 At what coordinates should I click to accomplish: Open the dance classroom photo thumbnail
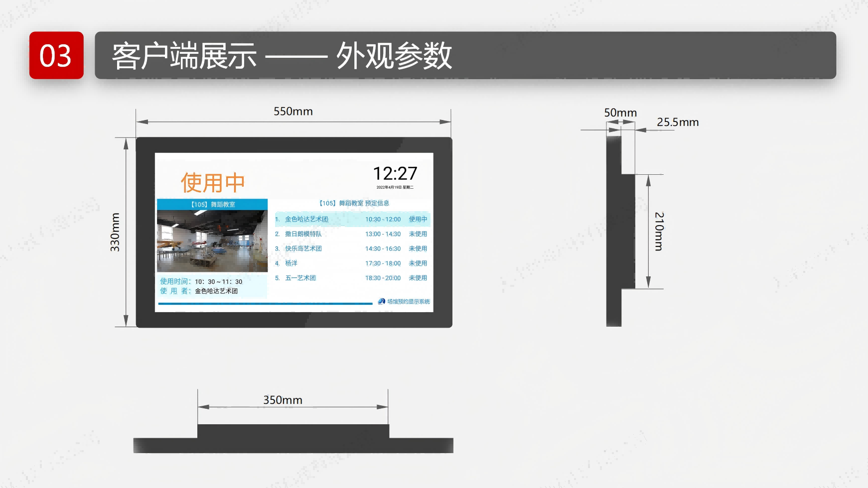[212, 241]
